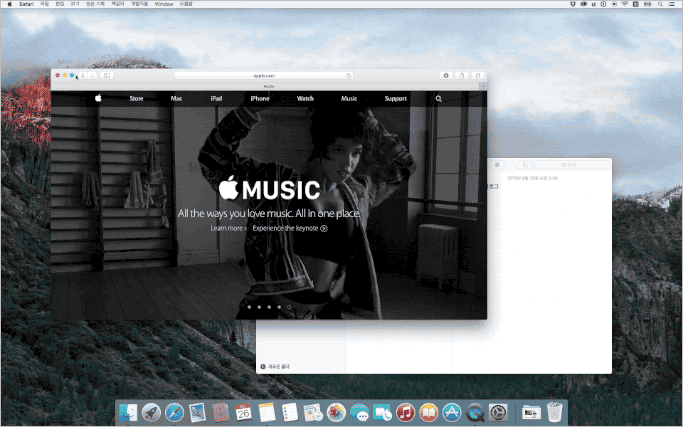Open App Store icon in Dock
Image resolution: width=683 pixels, height=427 pixels.
(x=452, y=412)
